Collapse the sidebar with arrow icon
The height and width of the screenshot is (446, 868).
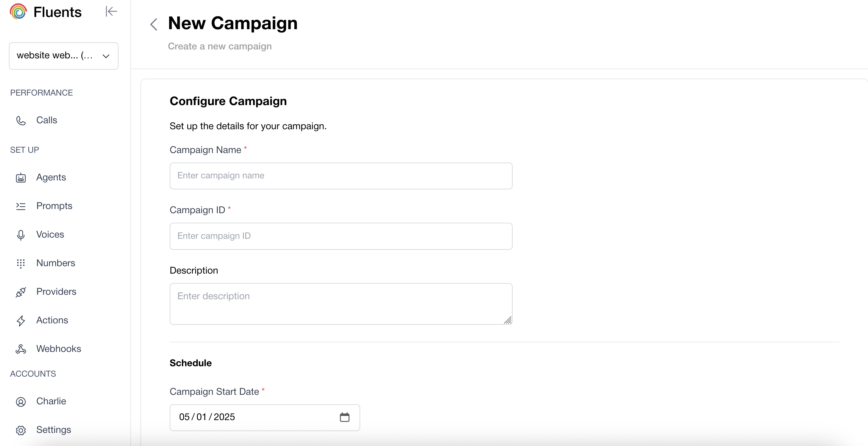pyautogui.click(x=111, y=11)
